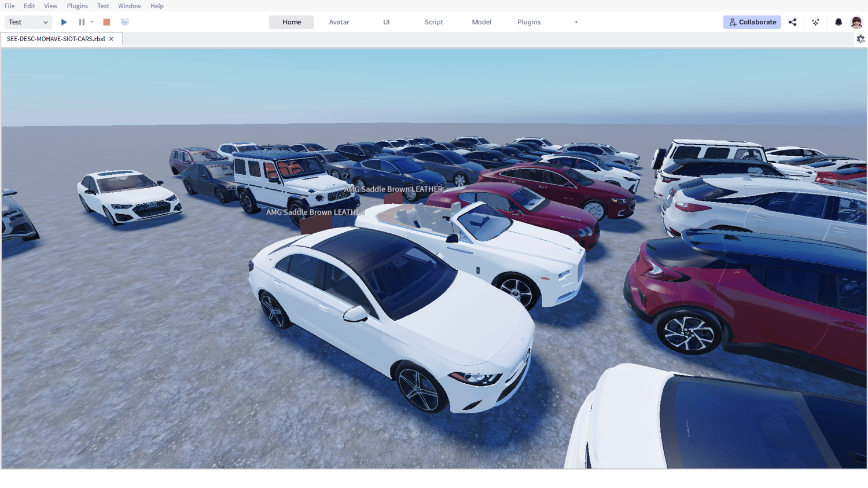Add a custom tab with the plus icon
Viewport: 868px width, 488px height.
[x=576, y=22]
